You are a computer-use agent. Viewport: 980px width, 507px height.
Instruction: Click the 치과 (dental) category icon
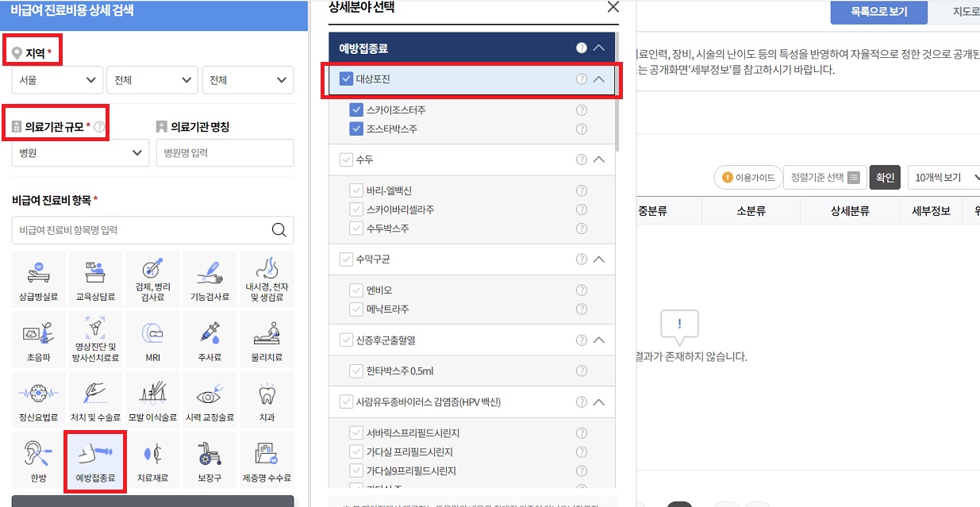click(267, 399)
